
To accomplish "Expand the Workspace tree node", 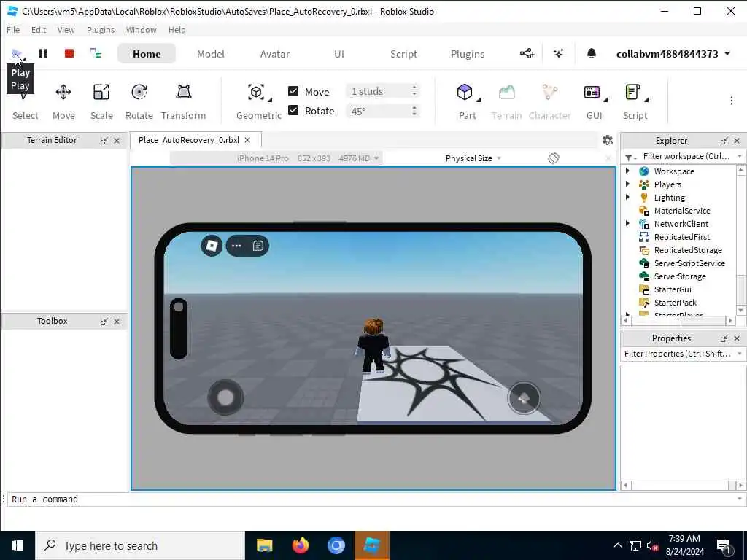I will click(627, 171).
